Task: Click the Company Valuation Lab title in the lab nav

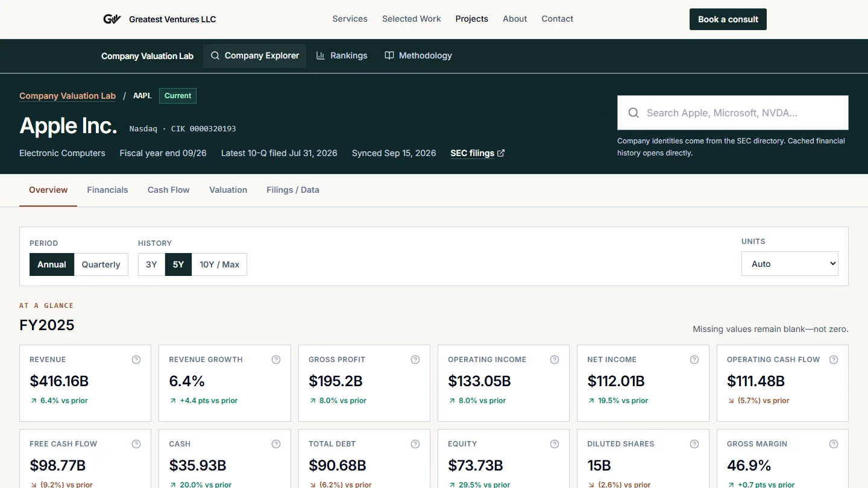Action: coord(147,56)
